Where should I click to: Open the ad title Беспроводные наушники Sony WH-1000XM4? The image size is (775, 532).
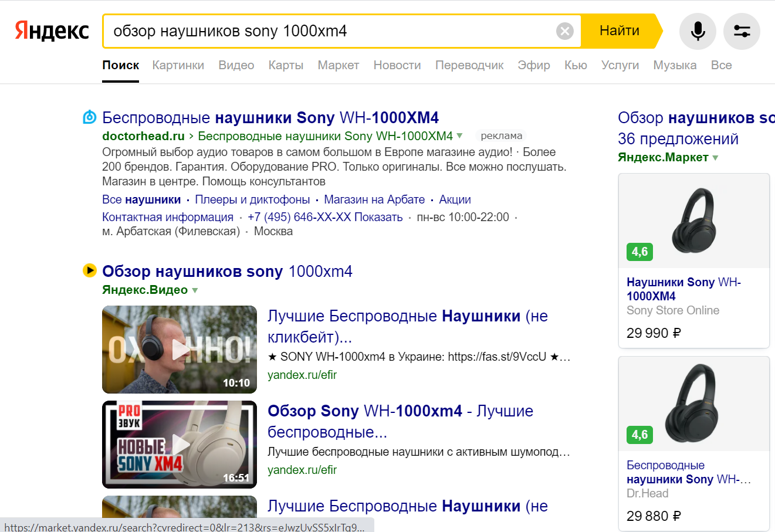pyautogui.click(x=270, y=117)
